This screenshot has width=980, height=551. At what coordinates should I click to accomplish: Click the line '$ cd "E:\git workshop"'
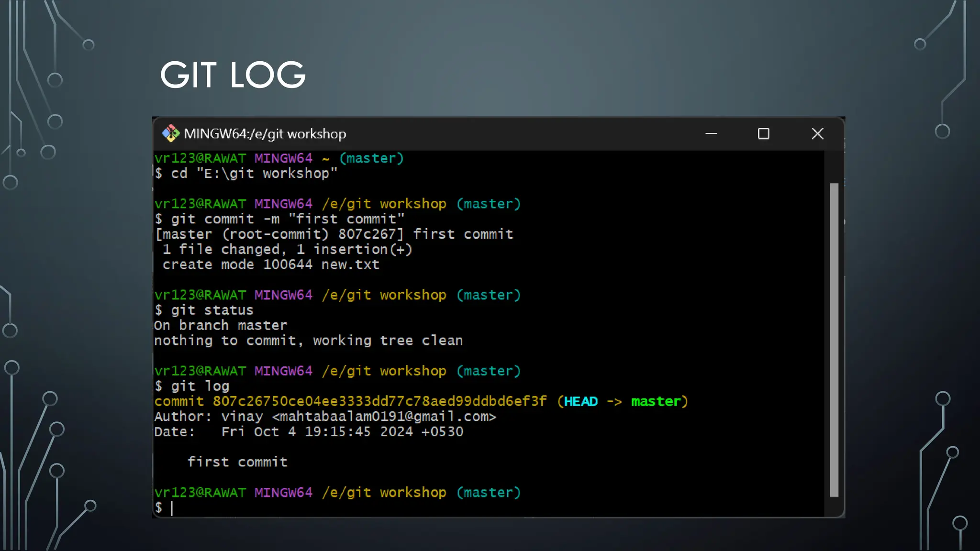[246, 173]
